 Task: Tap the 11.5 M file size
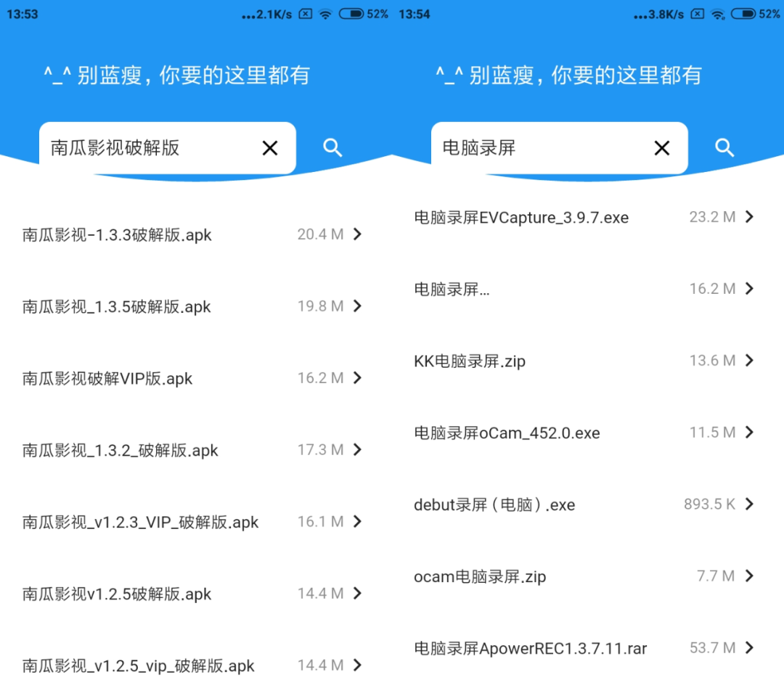(713, 433)
